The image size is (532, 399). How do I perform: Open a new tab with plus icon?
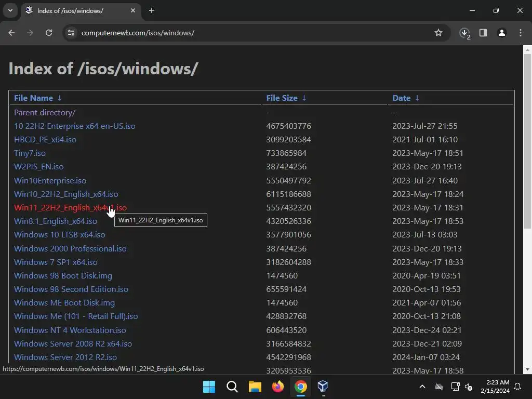[152, 10]
